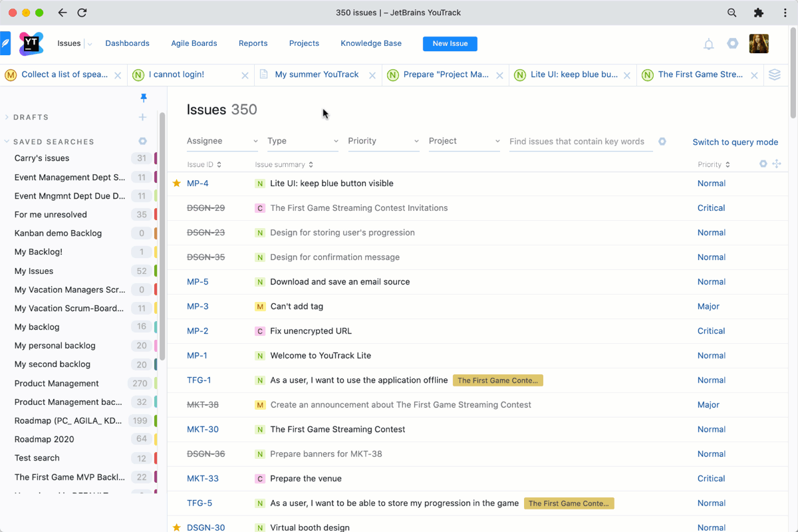Click the browser extensions puzzle icon
This screenshot has width=798, height=532.
click(x=758, y=13)
